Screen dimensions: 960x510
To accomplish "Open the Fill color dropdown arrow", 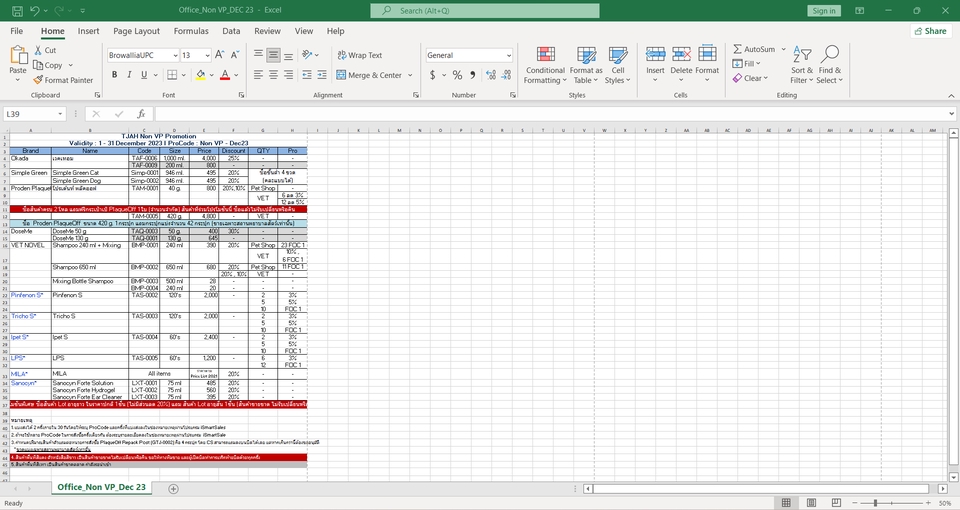I will pos(212,75).
